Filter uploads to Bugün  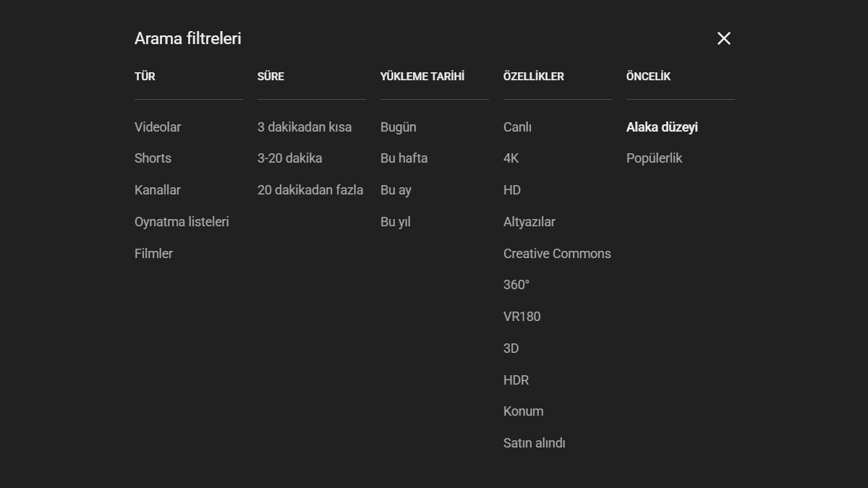(x=399, y=127)
